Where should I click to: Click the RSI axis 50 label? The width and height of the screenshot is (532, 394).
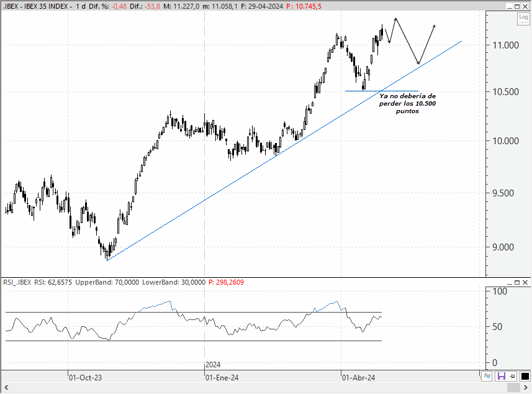point(497,327)
